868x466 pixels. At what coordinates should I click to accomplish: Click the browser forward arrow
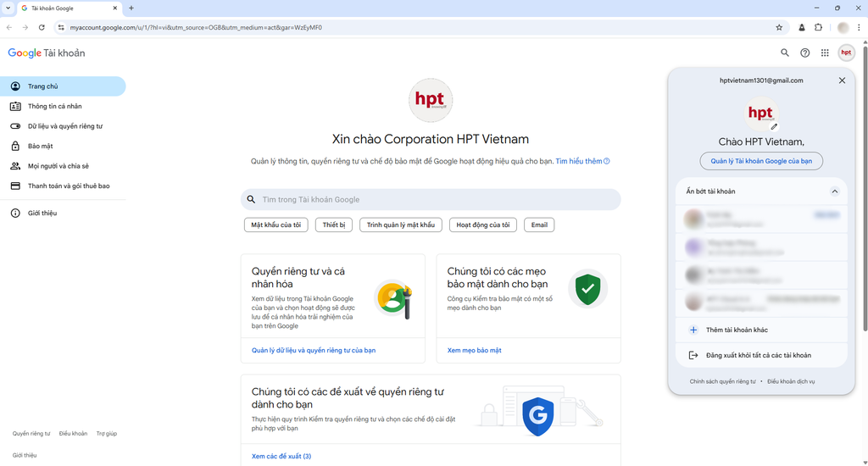(25, 27)
